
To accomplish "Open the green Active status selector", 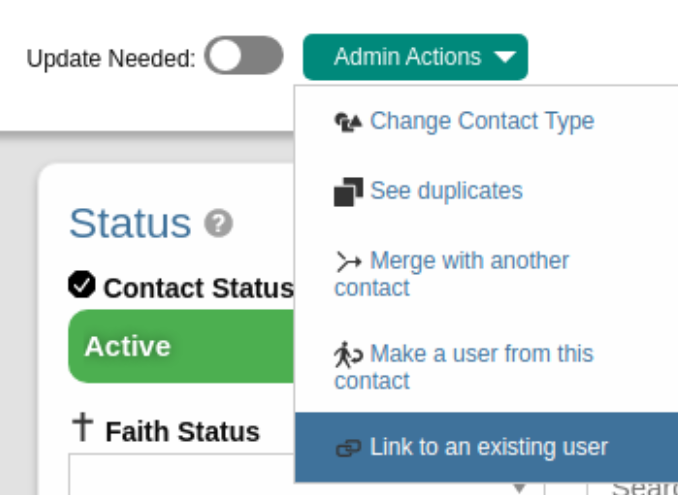I will pyautogui.click(x=182, y=346).
